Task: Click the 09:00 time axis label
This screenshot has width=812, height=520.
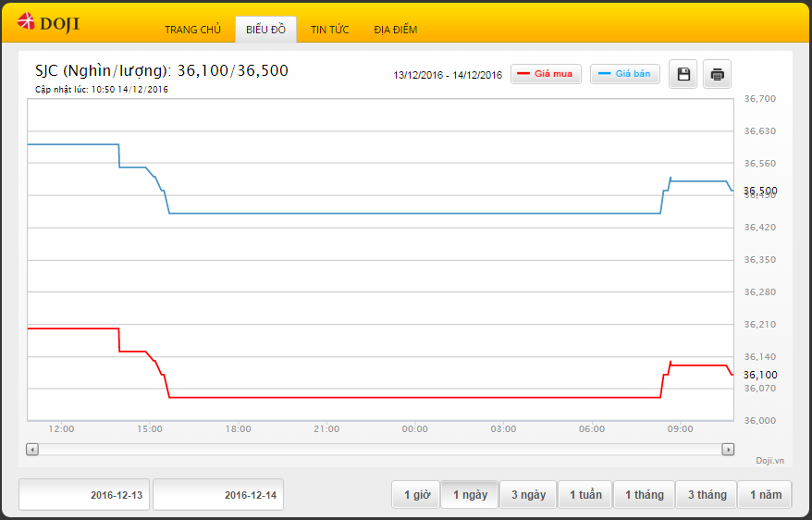Action: [680, 428]
